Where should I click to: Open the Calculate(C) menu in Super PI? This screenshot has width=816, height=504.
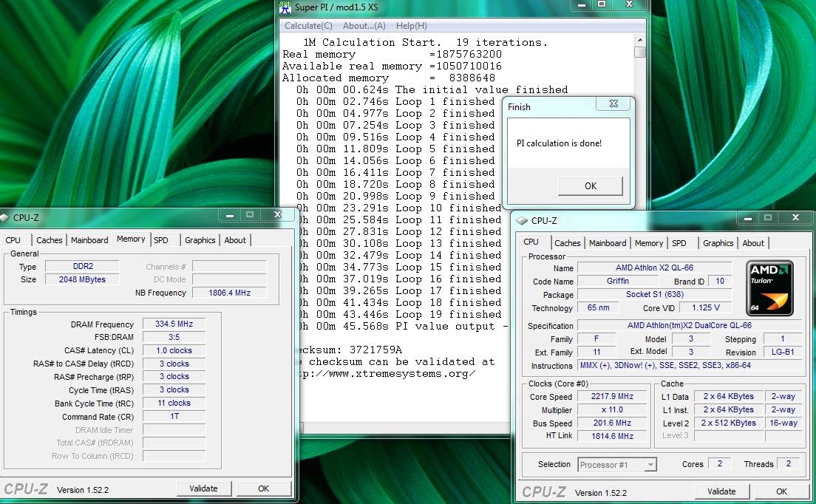click(x=308, y=25)
